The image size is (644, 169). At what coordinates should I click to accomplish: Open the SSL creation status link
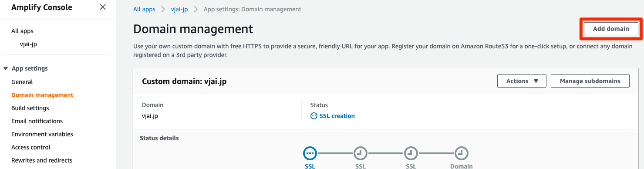[337, 116]
